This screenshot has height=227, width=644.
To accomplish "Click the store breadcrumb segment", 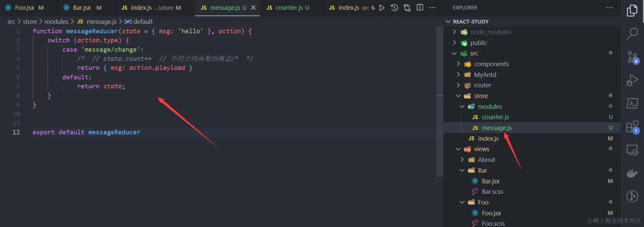I will coord(30,21).
